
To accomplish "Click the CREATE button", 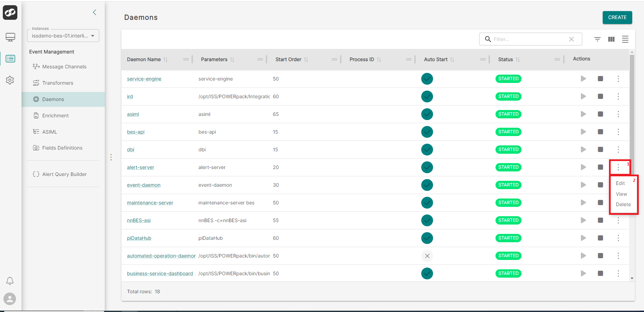I will point(617,17).
